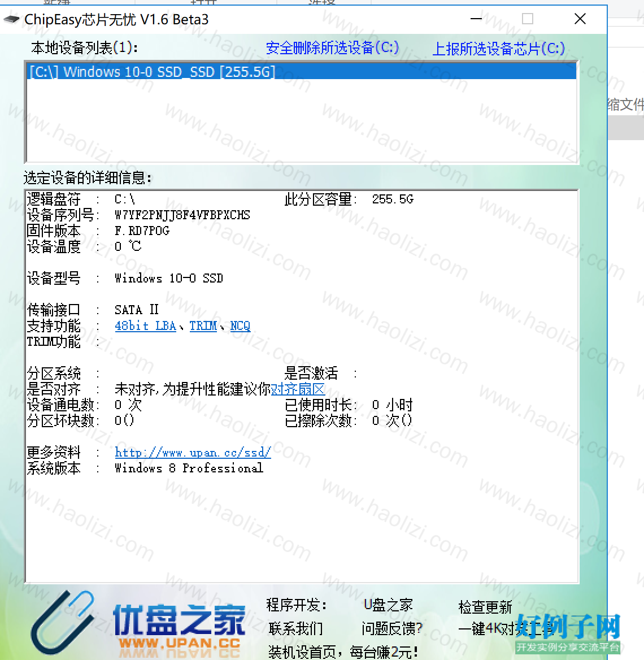This screenshot has height=660, width=644.
Task: Open the 48bit LBA feature link
Action: [145, 326]
